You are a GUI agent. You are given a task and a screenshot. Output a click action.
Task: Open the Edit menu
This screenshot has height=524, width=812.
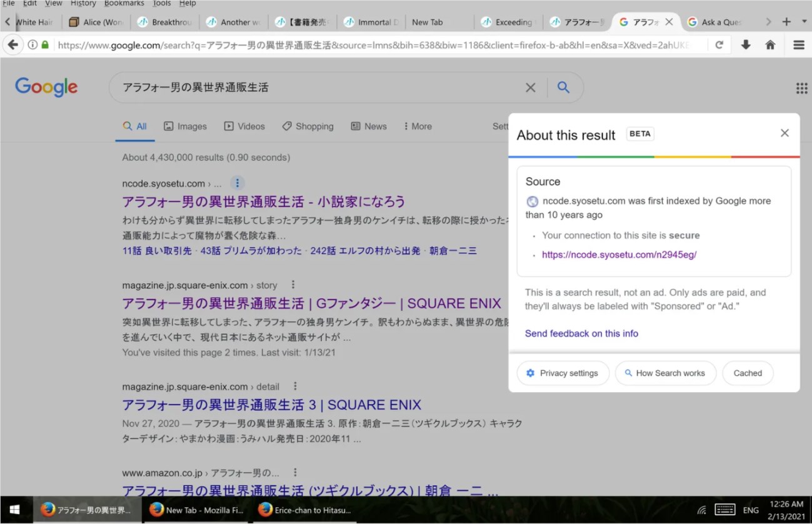tap(30, 3)
